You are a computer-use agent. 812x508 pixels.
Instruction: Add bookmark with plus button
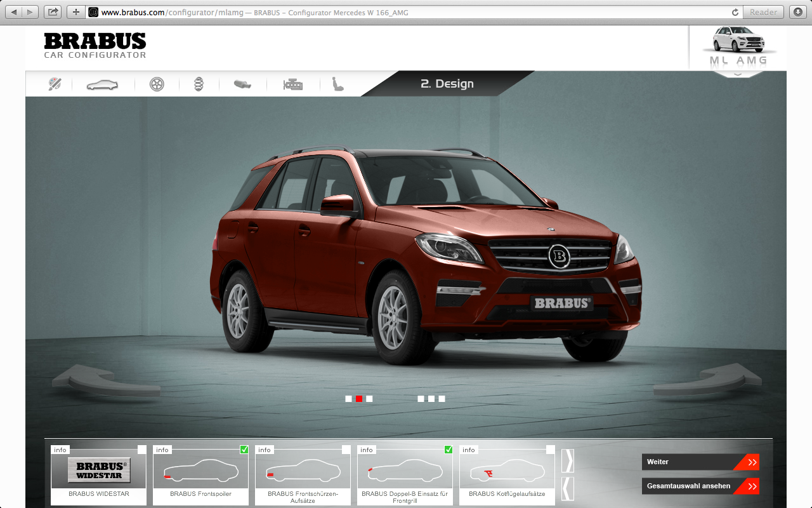tap(75, 12)
